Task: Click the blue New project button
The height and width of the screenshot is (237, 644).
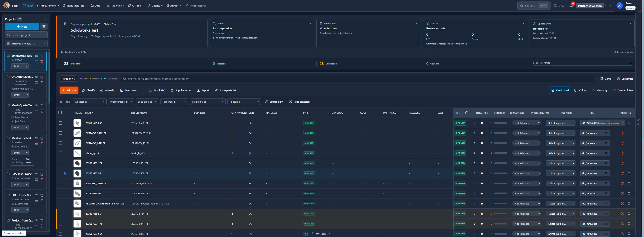Action: [22, 26]
